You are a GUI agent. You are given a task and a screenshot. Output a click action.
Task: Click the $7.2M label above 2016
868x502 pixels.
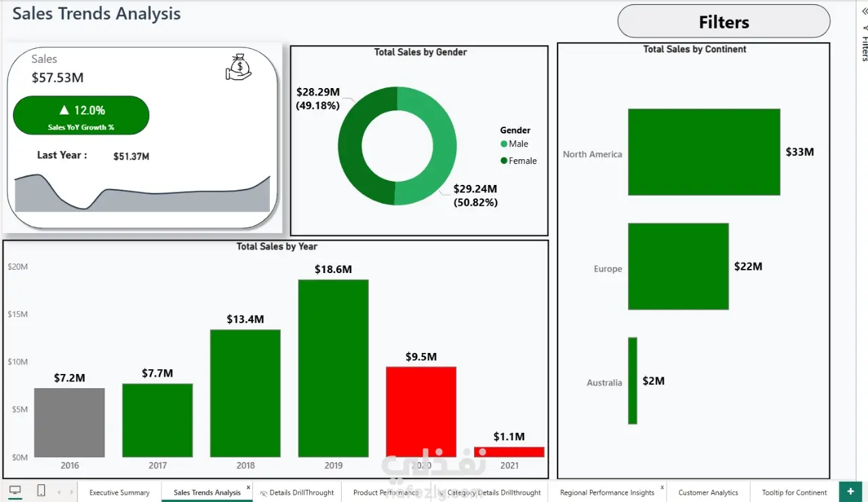[x=70, y=378]
